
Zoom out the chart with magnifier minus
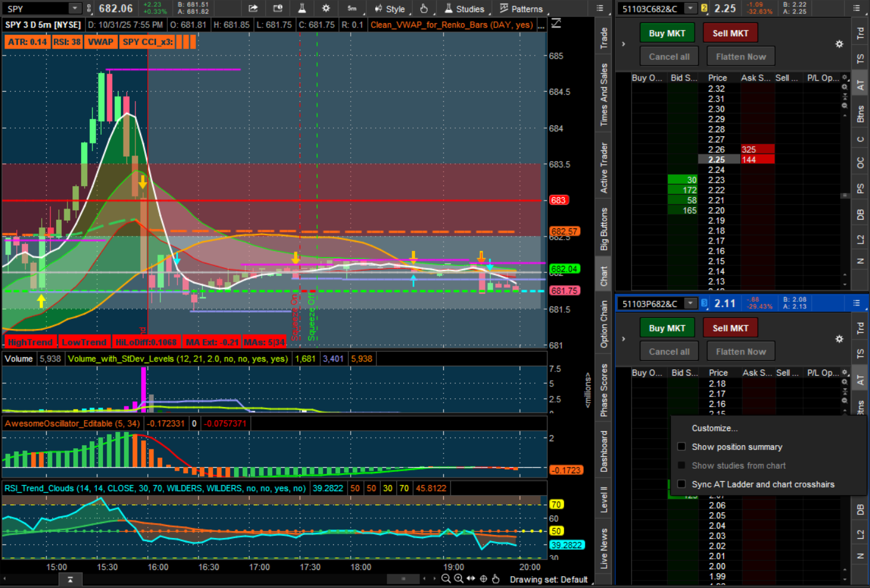coord(446,579)
